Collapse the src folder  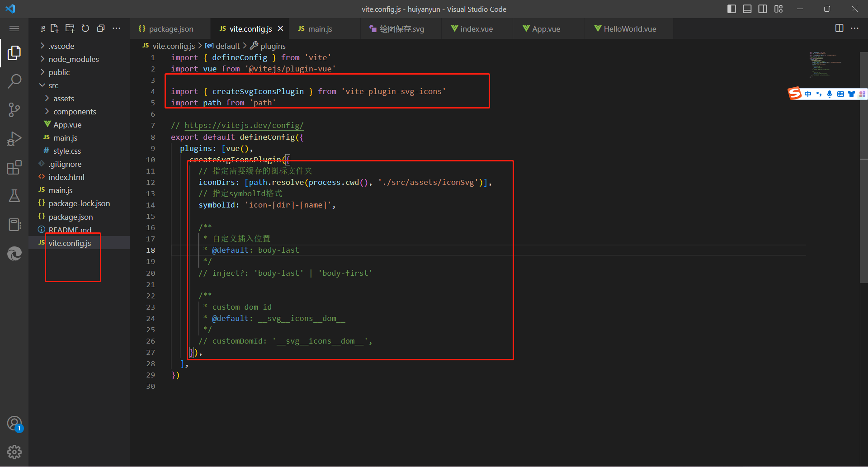[79, 85]
